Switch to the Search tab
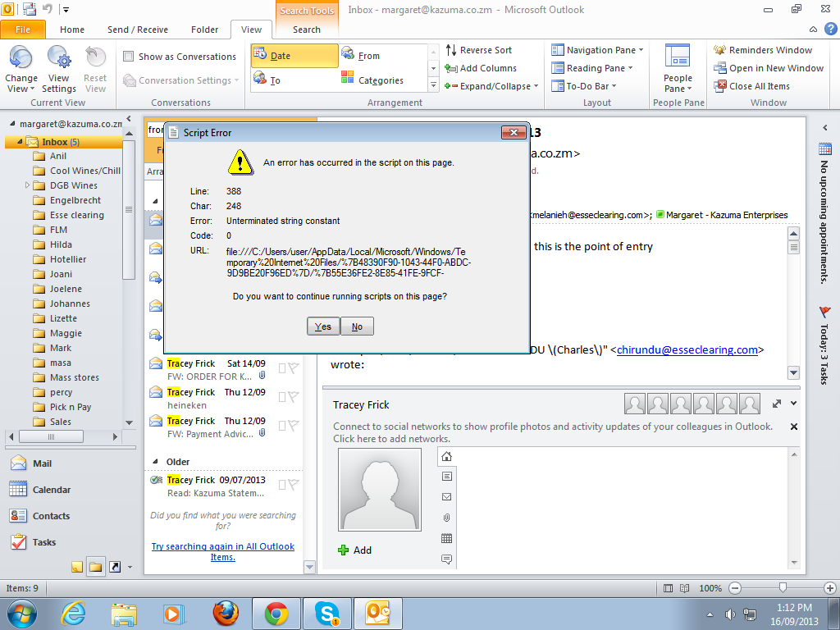The image size is (840, 630). 307,30
